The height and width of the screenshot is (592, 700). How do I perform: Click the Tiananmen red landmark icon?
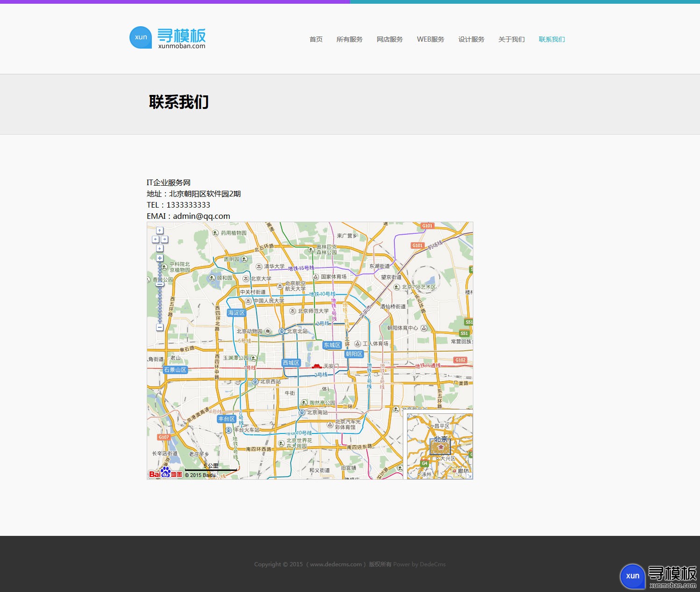[x=317, y=366]
